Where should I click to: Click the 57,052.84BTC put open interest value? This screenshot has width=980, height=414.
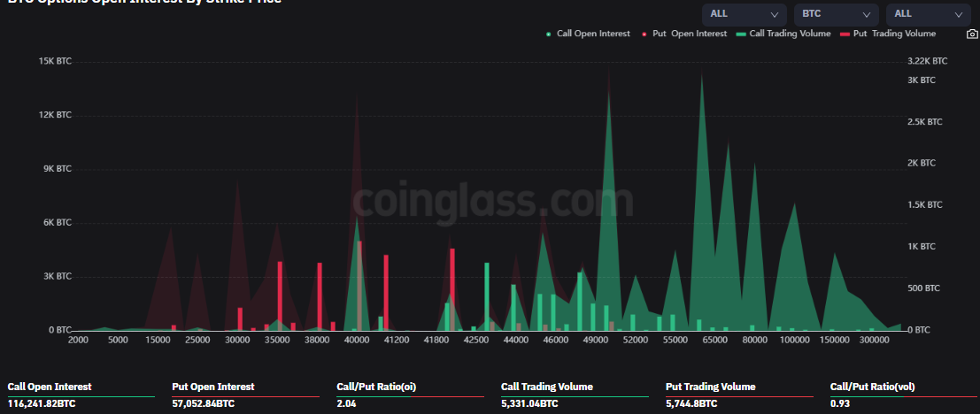pyautogui.click(x=203, y=404)
